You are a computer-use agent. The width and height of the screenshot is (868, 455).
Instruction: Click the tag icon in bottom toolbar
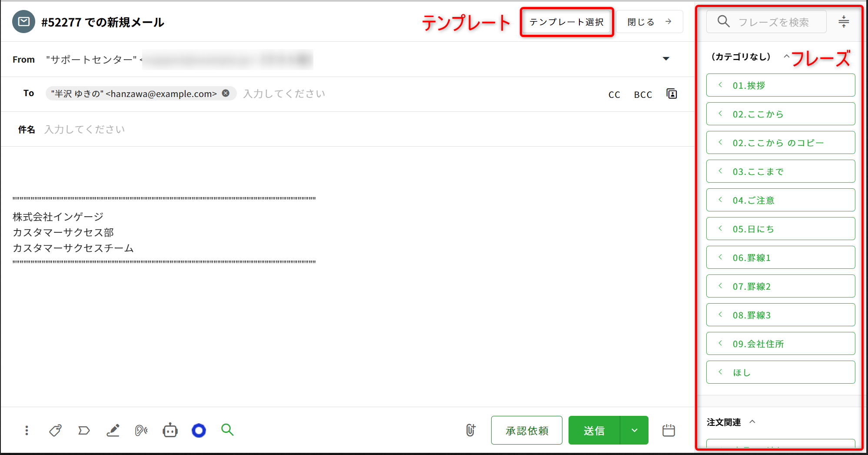pos(55,430)
